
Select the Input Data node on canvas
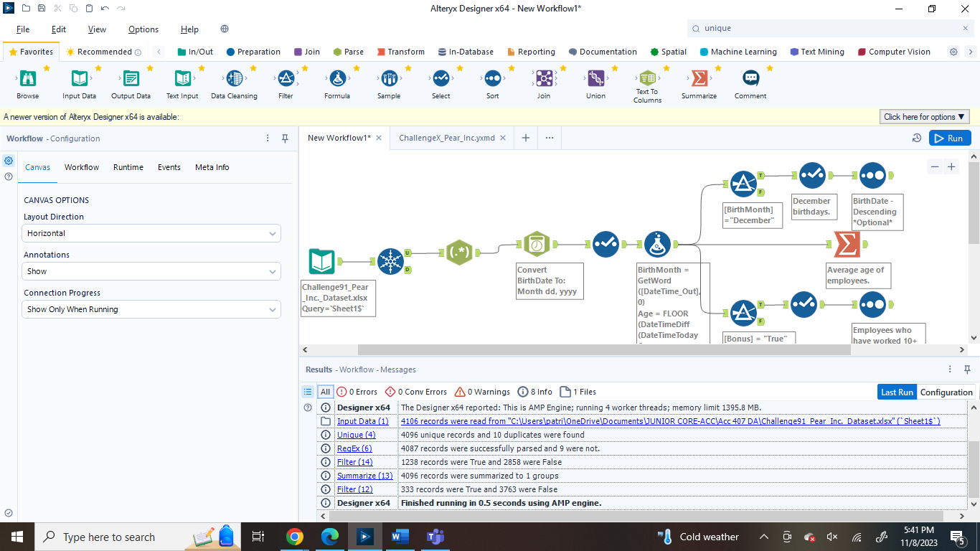pos(322,261)
